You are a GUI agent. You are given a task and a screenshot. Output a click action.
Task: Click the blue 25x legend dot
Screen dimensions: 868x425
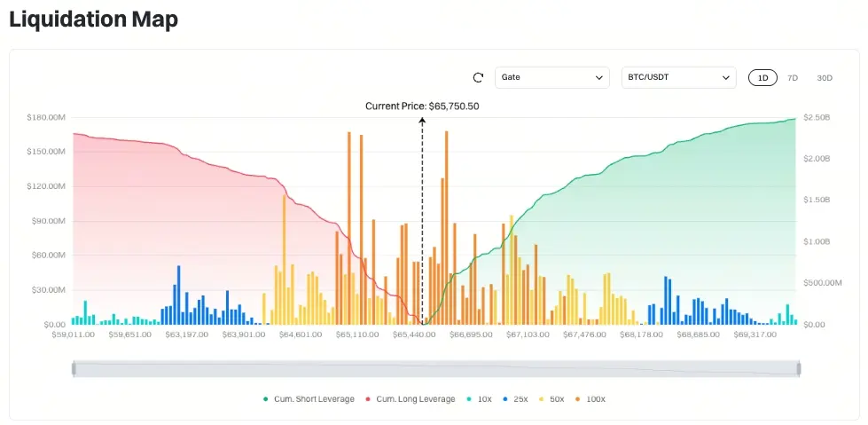point(504,399)
